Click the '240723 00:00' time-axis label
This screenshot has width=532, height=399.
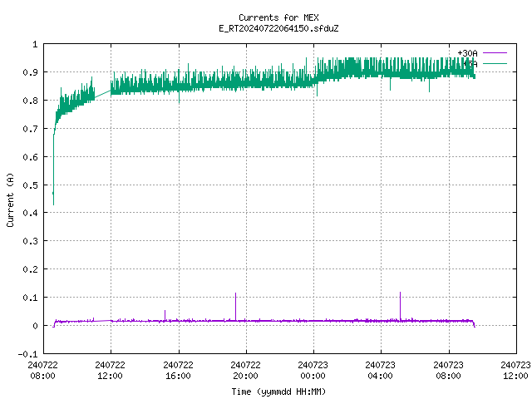tap(313, 370)
